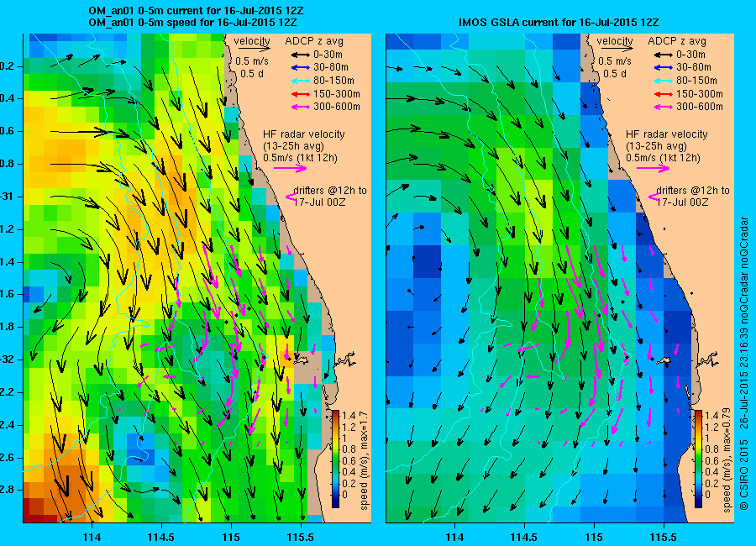Click the 'velocity' label in the left panel

[x=252, y=41]
